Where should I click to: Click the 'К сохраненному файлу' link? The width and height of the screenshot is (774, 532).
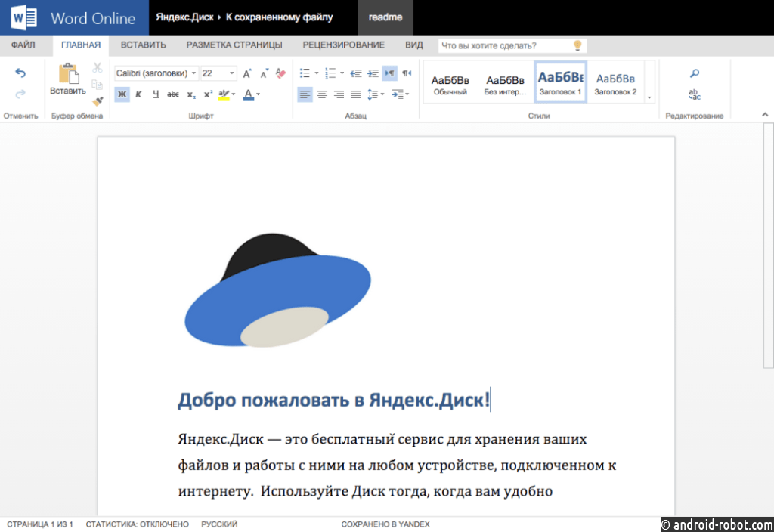click(x=280, y=17)
